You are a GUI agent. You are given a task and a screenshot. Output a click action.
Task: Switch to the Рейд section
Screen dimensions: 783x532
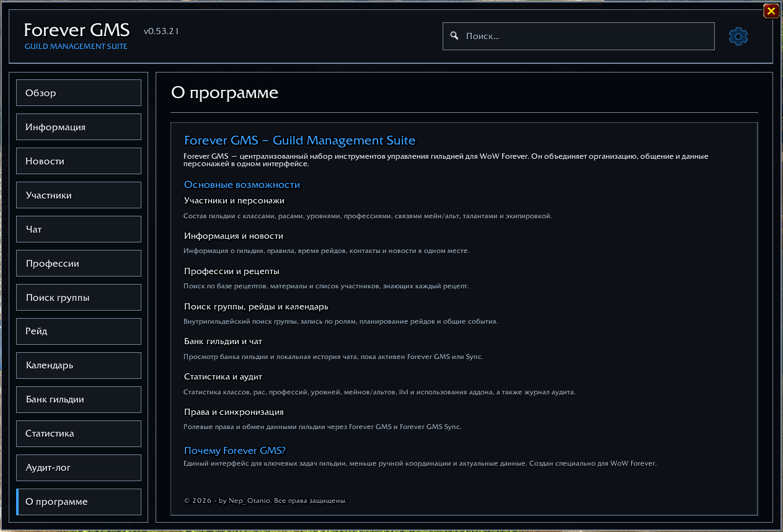79,331
